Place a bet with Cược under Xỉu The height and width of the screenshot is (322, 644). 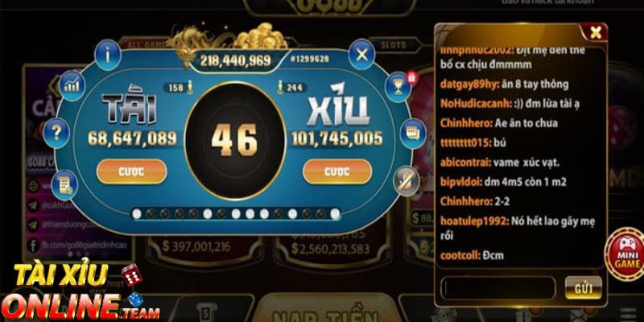pos(337,171)
